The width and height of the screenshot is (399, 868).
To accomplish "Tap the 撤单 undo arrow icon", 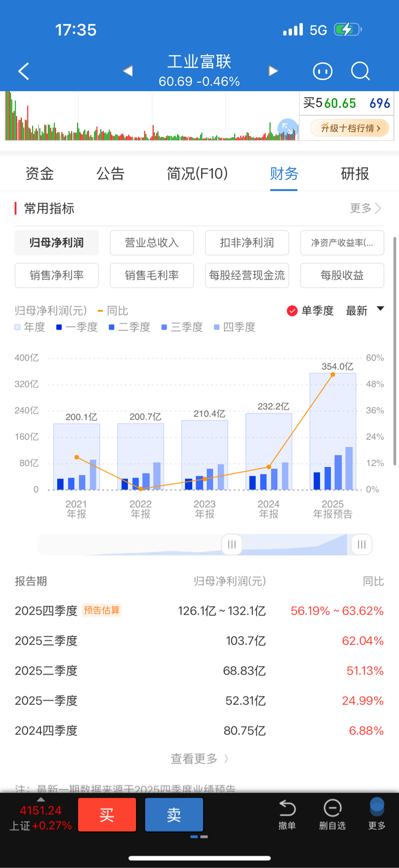I will pyautogui.click(x=287, y=808).
